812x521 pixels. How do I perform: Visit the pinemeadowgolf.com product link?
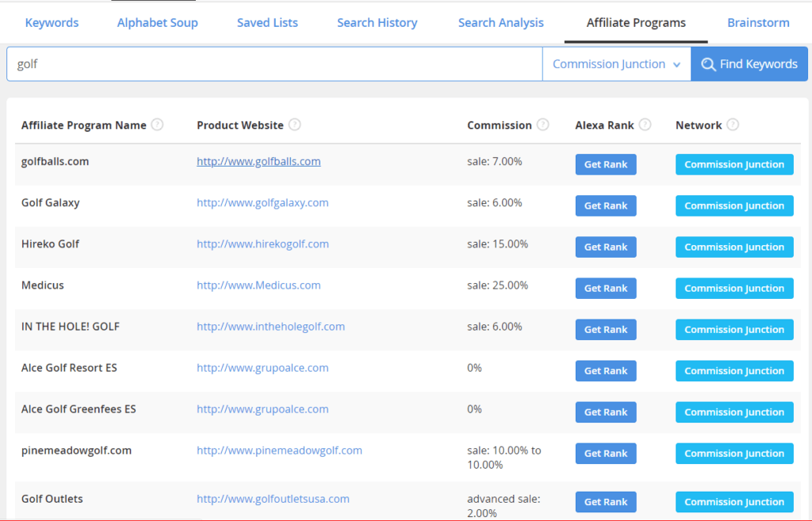[279, 450]
